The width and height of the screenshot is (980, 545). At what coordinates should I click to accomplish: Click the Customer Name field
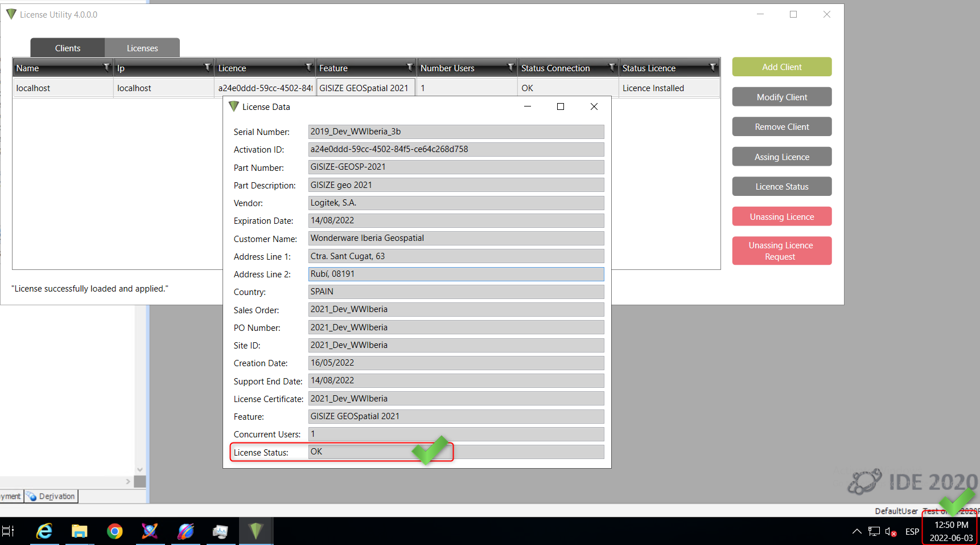[x=456, y=238]
